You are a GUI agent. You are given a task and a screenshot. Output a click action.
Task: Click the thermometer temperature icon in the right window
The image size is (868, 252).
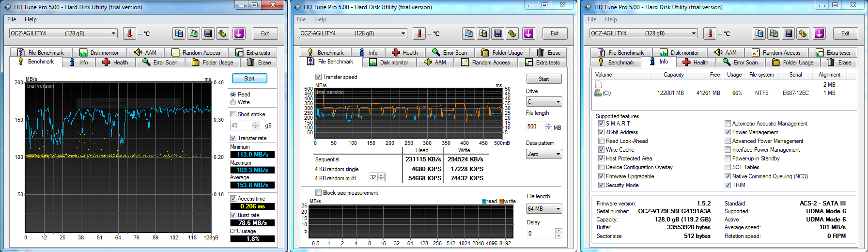(x=710, y=33)
